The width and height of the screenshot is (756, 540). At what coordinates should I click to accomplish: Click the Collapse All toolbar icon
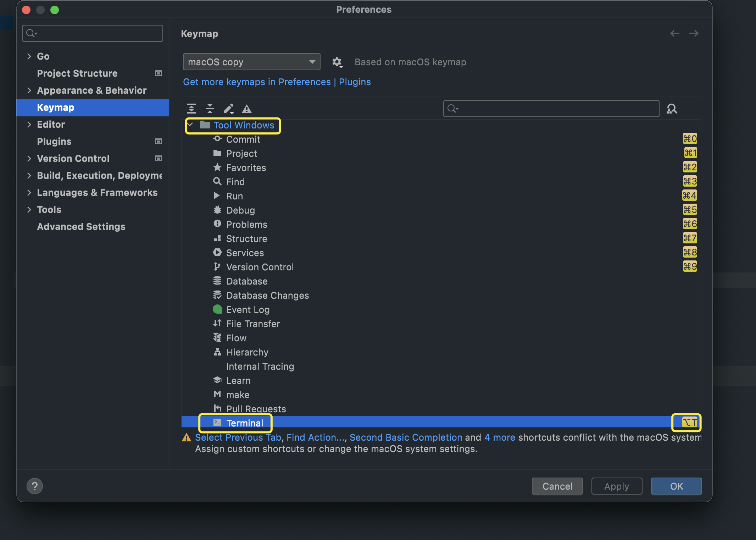pos(210,109)
